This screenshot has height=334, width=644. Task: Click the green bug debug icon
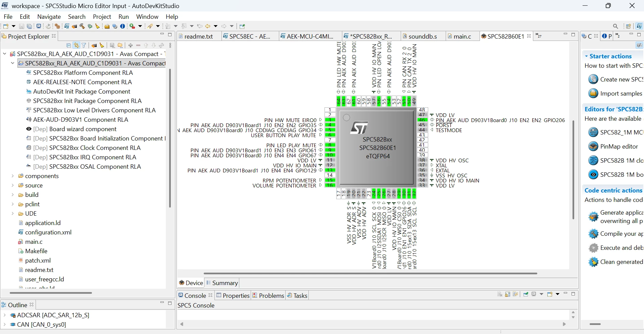click(x=90, y=26)
